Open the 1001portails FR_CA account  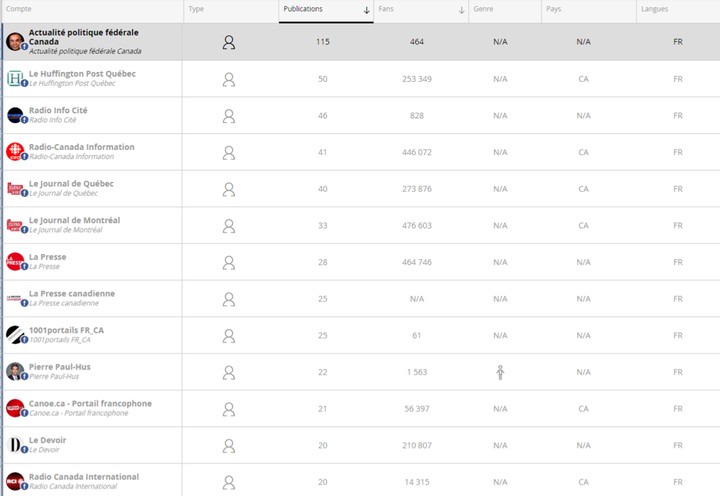pyautogui.click(x=66, y=330)
